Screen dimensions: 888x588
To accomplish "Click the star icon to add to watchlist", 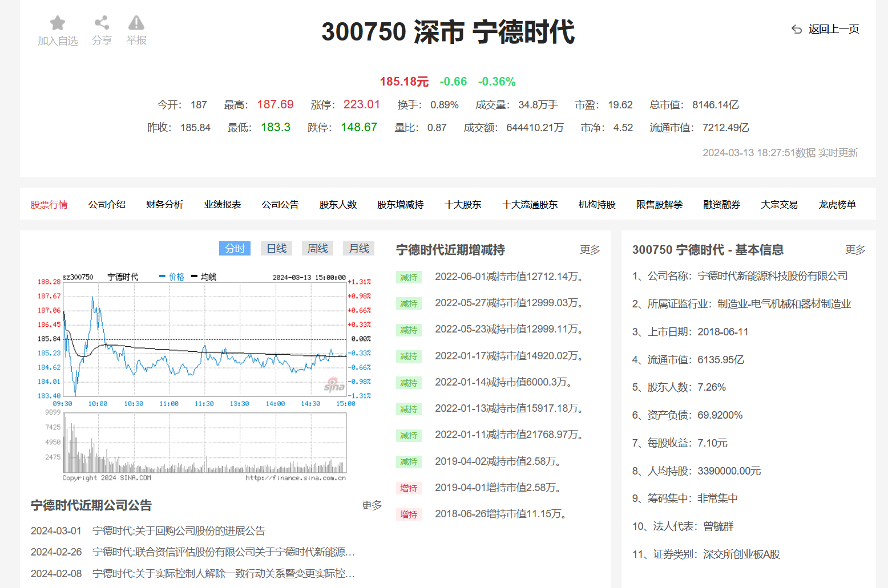I will 58,23.
